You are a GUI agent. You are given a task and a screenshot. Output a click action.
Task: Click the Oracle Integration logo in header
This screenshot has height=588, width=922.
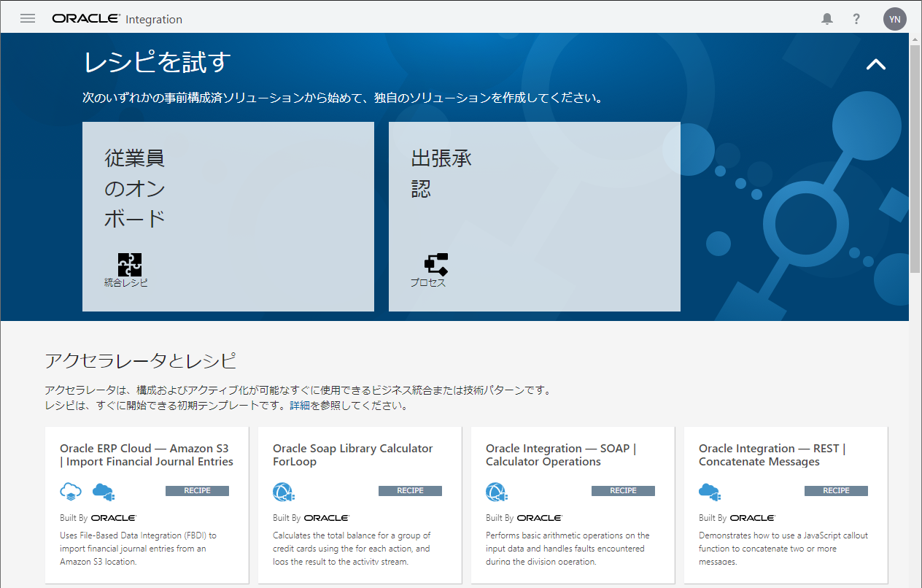[x=117, y=19]
